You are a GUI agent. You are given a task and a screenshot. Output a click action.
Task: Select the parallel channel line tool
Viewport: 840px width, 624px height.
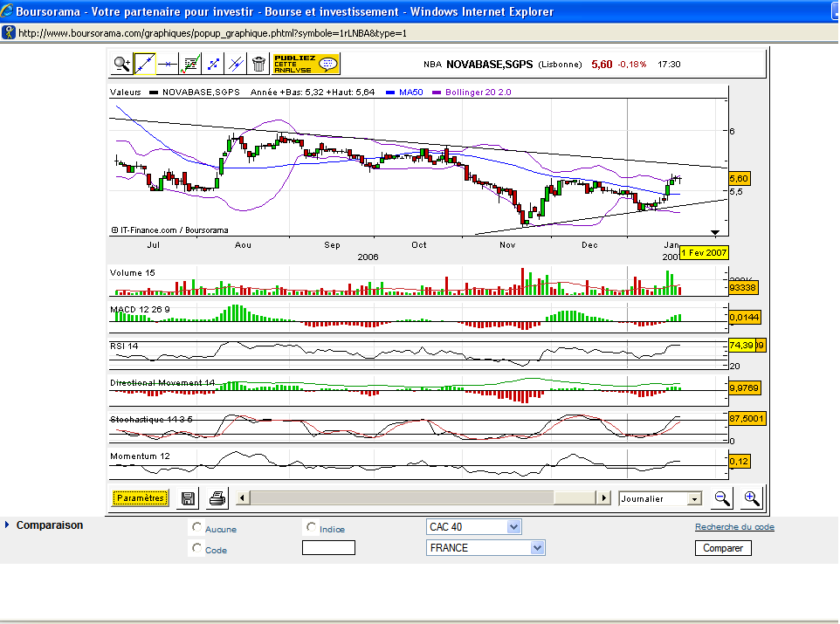coord(236,64)
